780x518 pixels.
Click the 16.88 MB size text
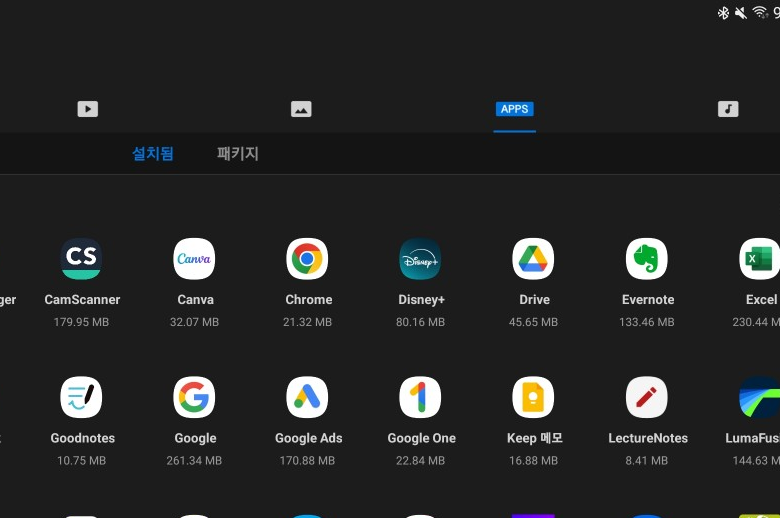(x=533, y=460)
